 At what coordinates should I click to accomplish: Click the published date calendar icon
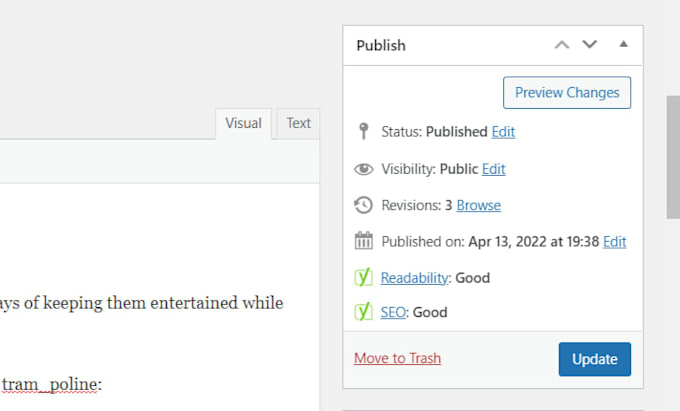coord(363,241)
